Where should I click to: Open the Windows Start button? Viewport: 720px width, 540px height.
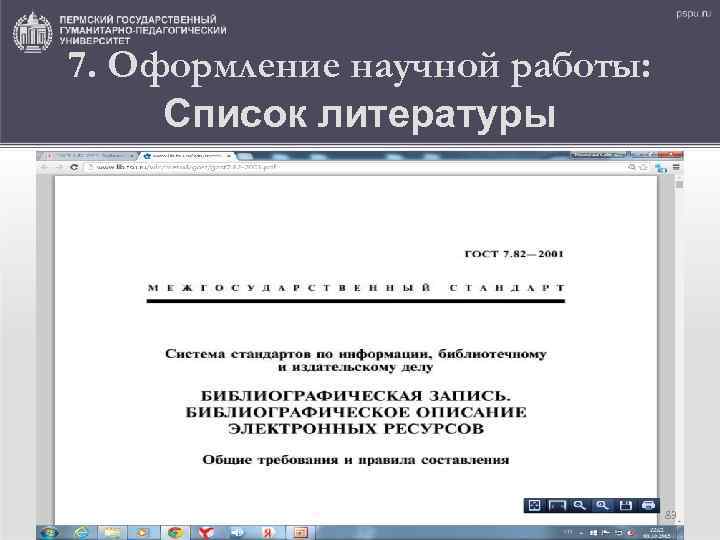tap(49, 533)
